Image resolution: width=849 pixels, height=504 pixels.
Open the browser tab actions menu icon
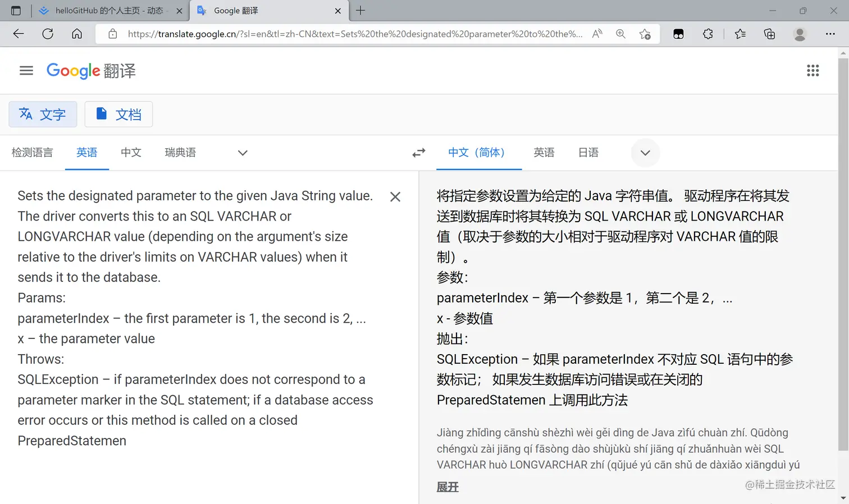click(16, 11)
